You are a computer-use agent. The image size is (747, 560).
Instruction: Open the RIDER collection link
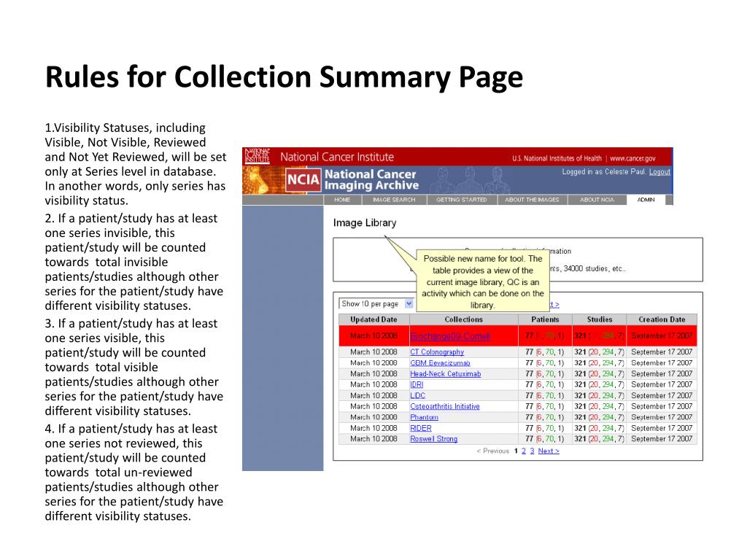[421, 428]
